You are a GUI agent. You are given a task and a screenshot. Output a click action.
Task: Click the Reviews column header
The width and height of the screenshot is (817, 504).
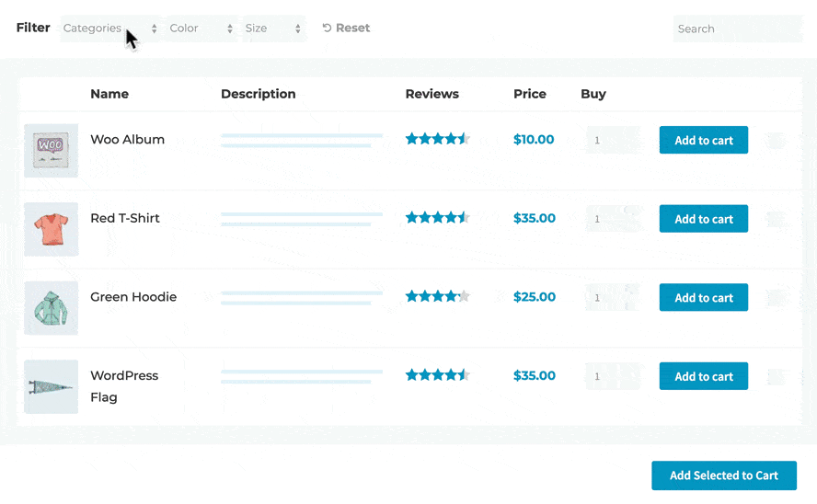[x=432, y=94]
